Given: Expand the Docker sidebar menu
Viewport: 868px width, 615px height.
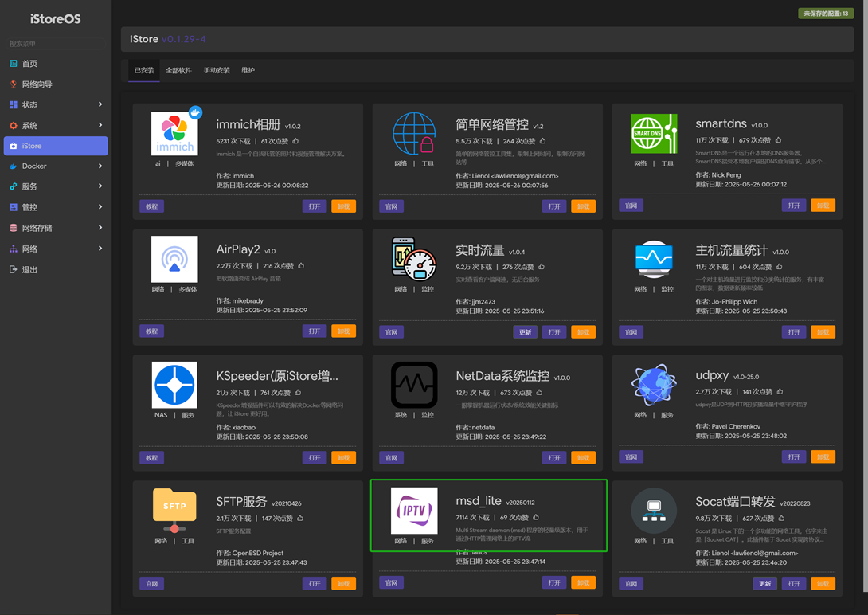Looking at the screenshot, I should pos(54,166).
